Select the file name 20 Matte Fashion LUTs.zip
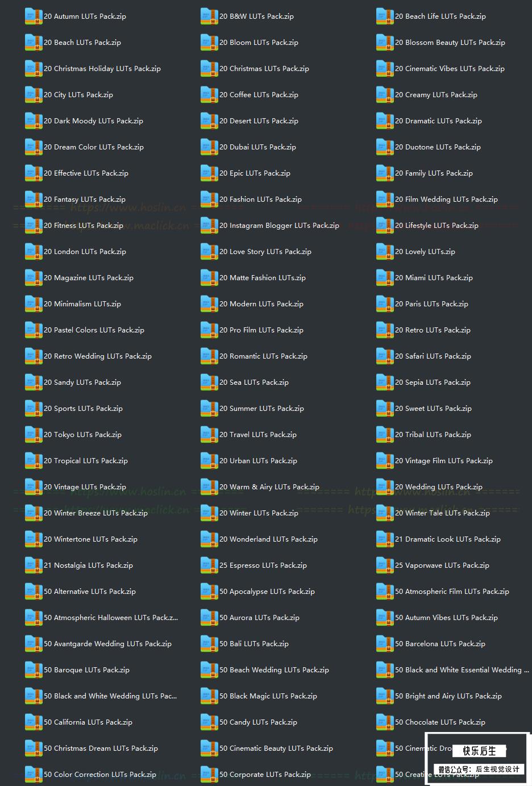 point(263,278)
